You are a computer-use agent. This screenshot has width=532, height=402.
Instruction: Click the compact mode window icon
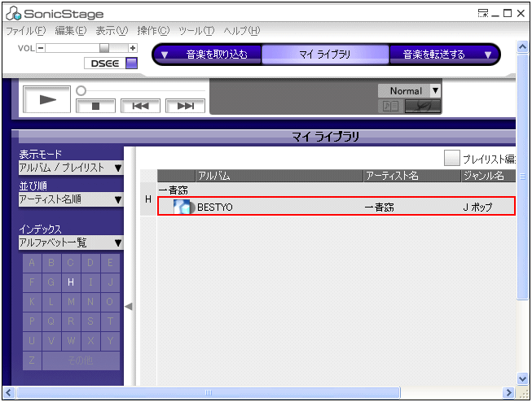pyautogui.click(x=483, y=14)
